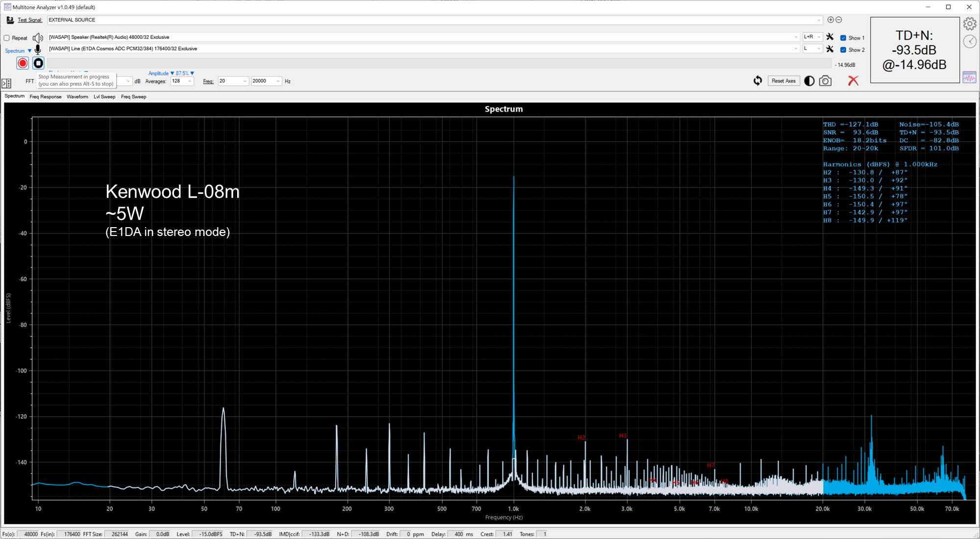
Task: Switch to the Lvl Sweep tab
Action: click(104, 97)
